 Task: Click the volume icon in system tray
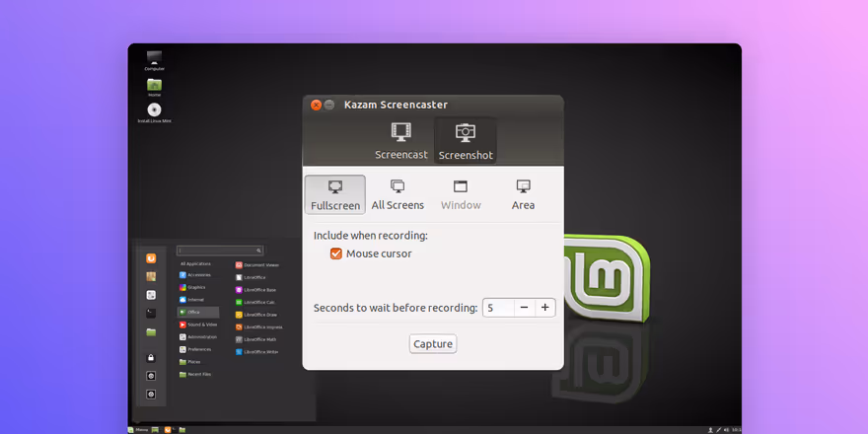[x=726, y=430]
